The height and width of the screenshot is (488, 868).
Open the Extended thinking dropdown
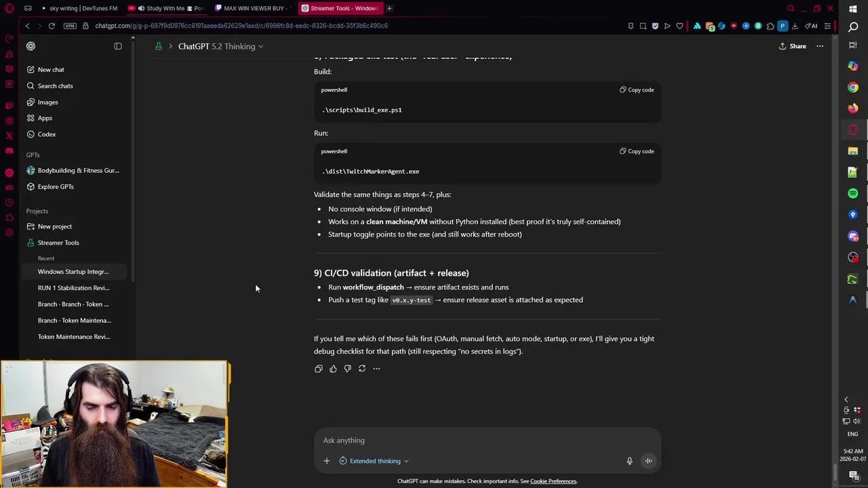(374, 461)
